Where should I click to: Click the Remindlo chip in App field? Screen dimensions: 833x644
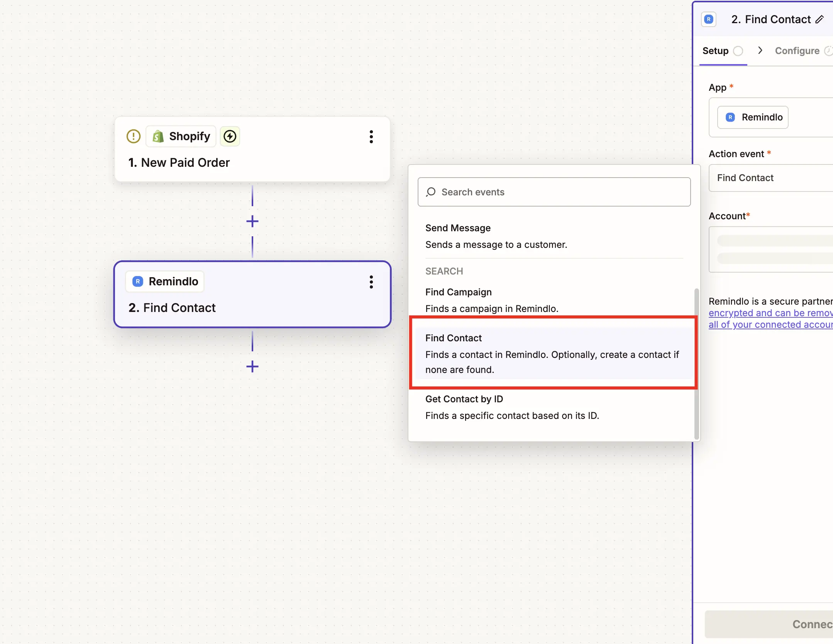753,117
